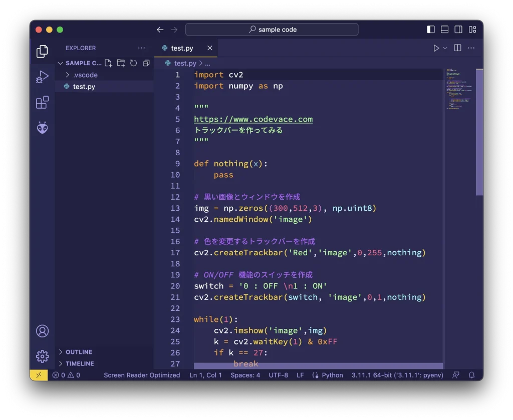The height and width of the screenshot is (420, 513).
Task: Open notifications from the status bar bell
Action: (x=471, y=375)
